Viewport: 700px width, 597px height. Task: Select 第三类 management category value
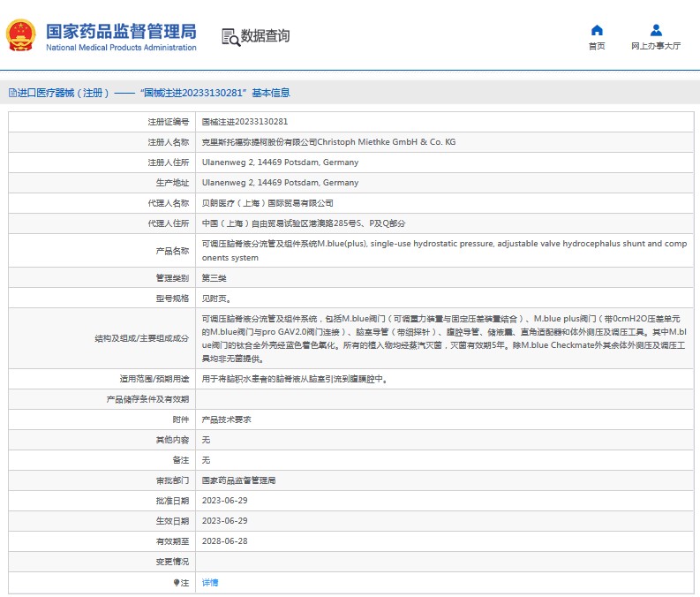click(214, 278)
